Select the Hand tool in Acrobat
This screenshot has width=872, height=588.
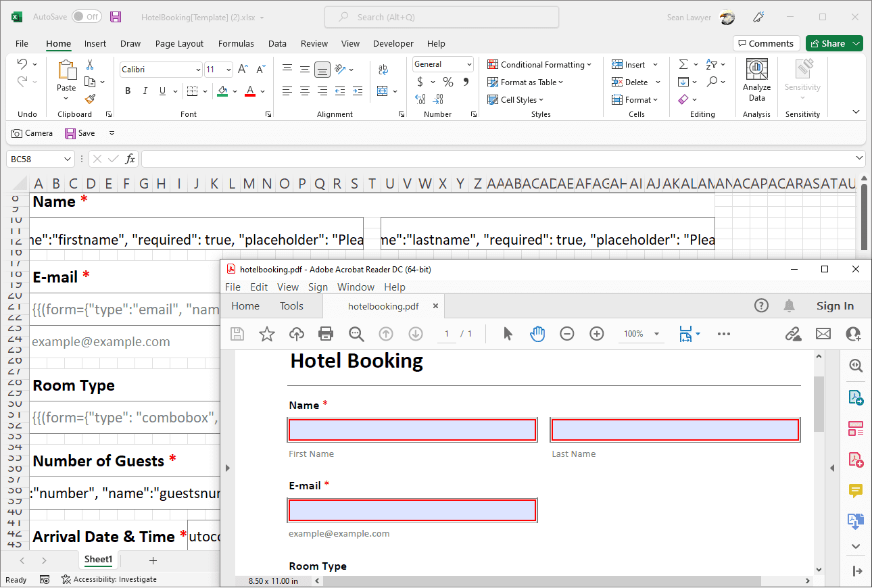[x=537, y=333]
